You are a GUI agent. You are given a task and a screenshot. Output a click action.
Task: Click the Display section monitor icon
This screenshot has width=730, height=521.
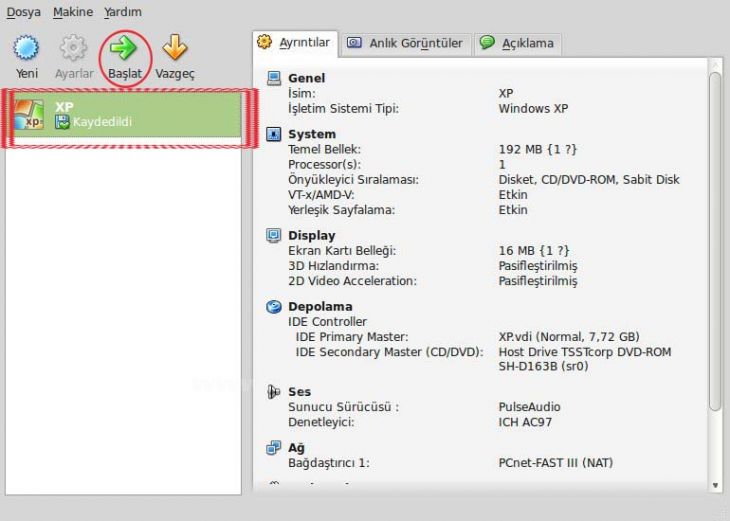[274, 236]
